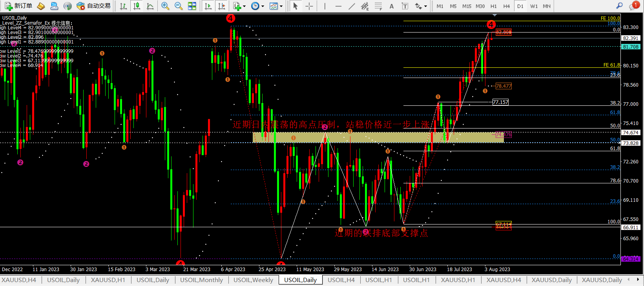Open the signals broadcast icon

[68, 6]
